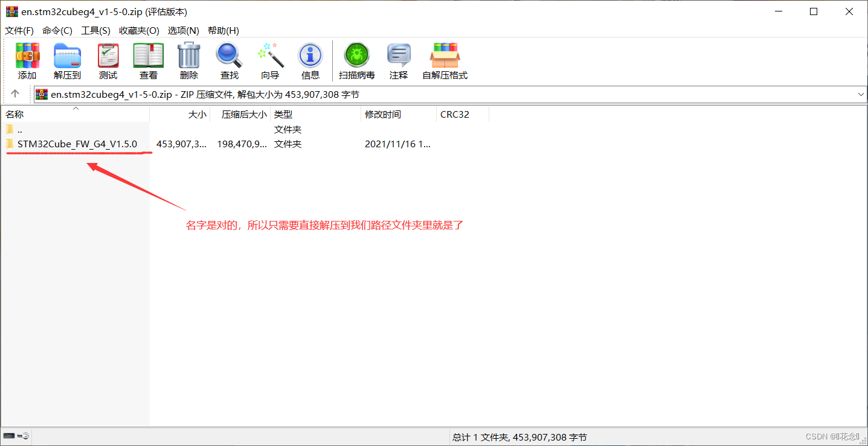Click WinRAR icon in the title bar

[x=11, y=12]
